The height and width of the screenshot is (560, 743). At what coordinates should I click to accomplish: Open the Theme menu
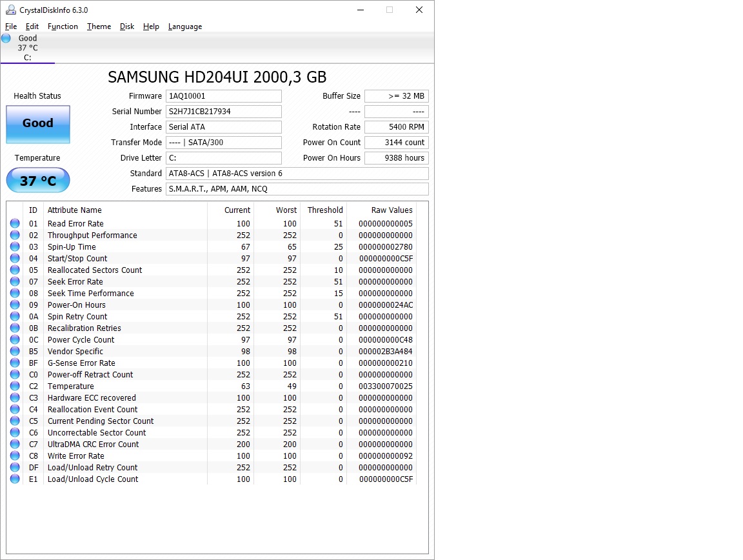99,26
